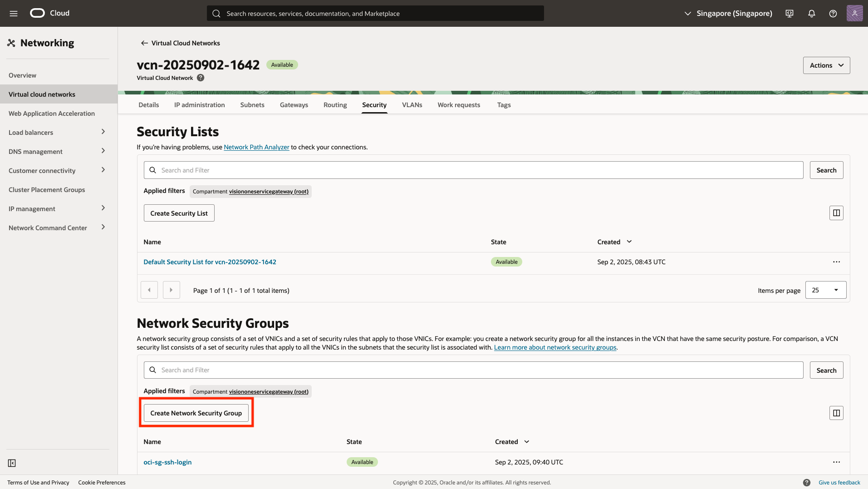Open the Network Path Analyzer link
868x489 pixels.
click(x=256, y=147)
